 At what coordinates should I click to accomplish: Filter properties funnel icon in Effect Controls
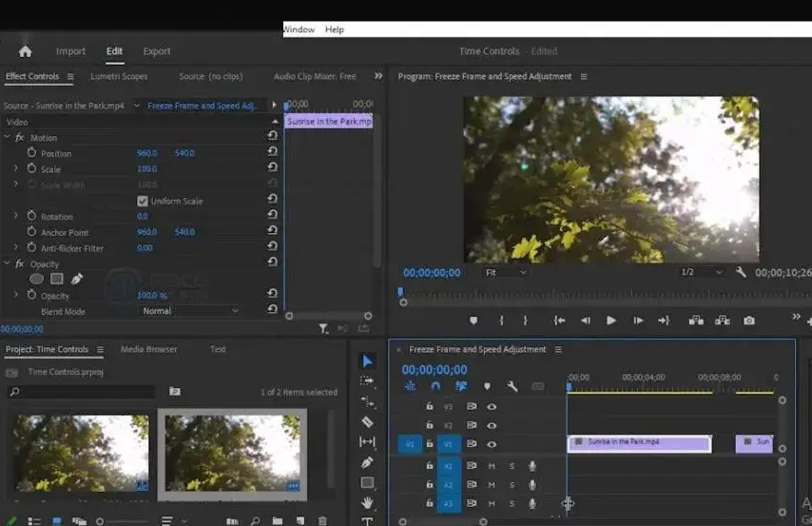pos(323,328)
